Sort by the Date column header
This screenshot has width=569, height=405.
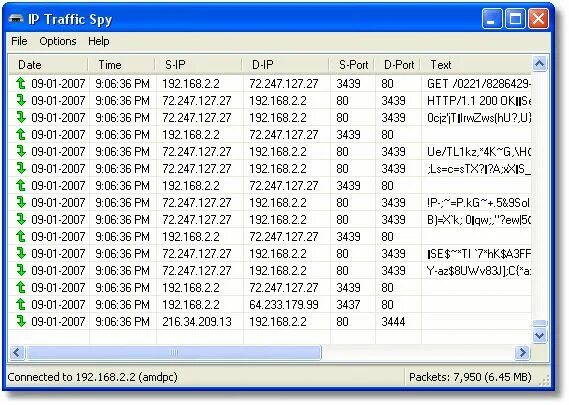tap(49, 65)
